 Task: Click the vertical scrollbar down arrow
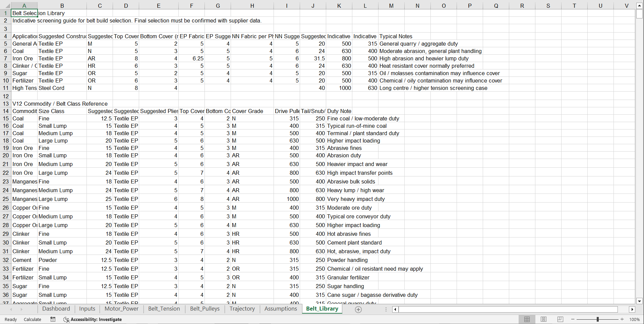[640, 301]
